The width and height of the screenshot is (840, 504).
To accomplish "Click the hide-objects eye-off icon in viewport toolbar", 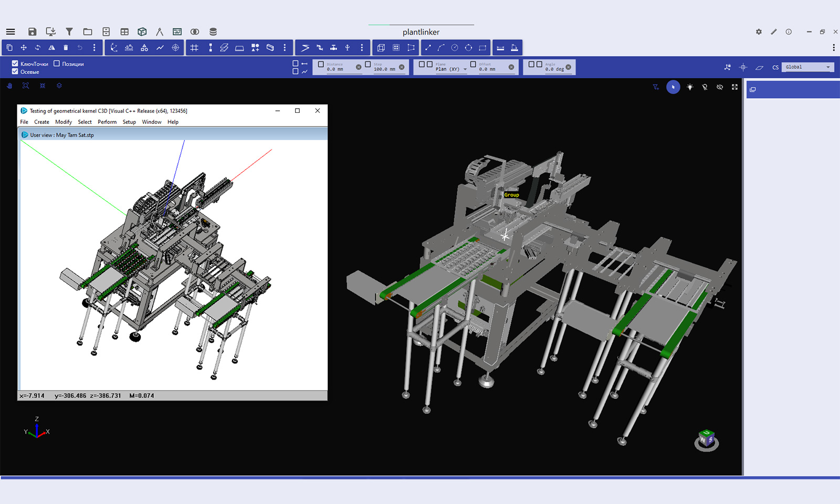I will [x=720, y=87].
